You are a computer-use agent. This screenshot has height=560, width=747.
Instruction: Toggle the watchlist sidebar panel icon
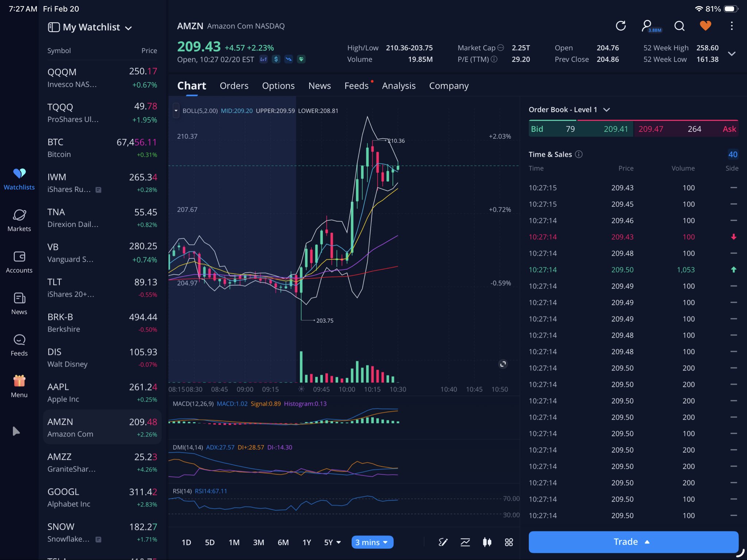tap(54, 27)
